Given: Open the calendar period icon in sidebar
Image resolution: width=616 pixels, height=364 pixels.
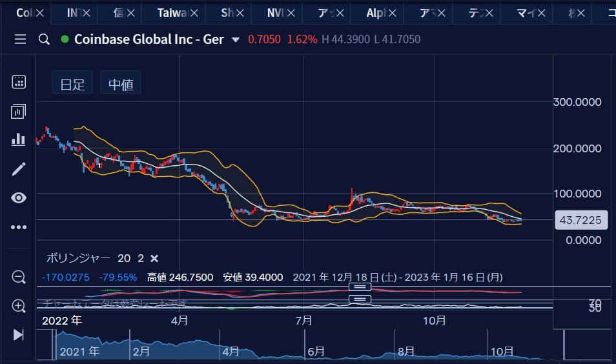Looking at the screenshot, I should click(x=19, y=82).
